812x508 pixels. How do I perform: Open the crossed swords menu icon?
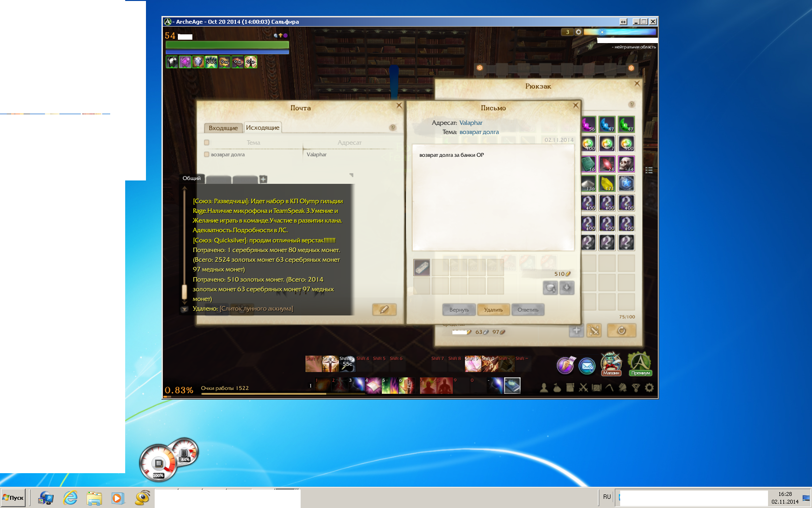pyautogui.click(x=583, y=388)
